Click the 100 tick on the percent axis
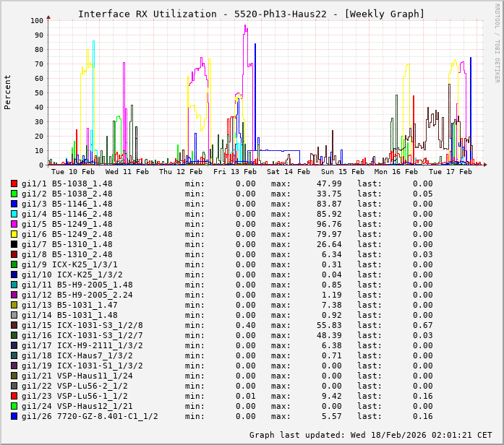The height and width of the screenshot is (445, 504). (x=36, y=20)
